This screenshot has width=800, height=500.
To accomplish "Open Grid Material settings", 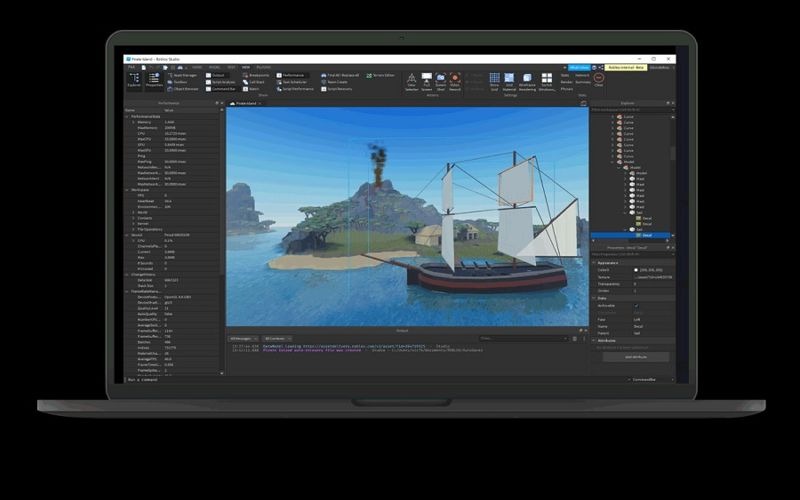I will point(509,82).
